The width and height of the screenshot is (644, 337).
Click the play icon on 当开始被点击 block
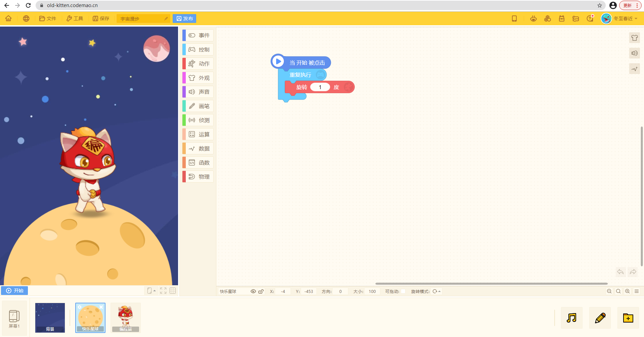[x=278, y=61]
